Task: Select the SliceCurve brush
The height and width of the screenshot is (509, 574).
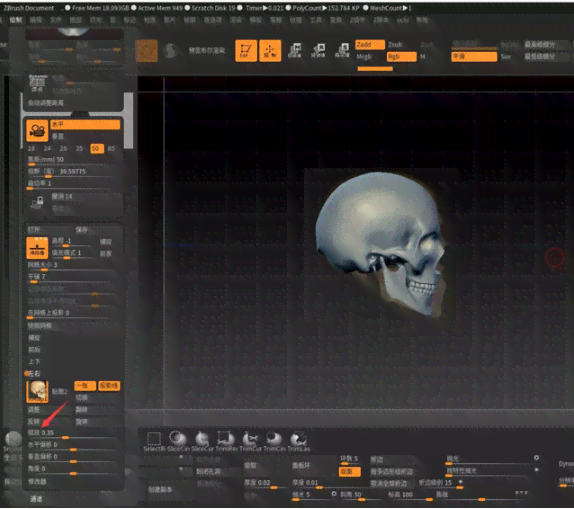Action: tap(202, 441)
